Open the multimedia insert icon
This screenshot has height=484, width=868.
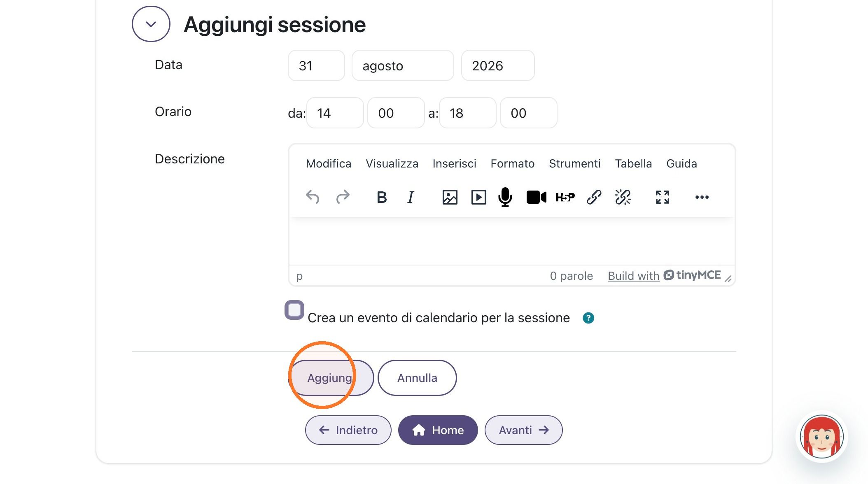pyautogui.click(x=478, y=197)
